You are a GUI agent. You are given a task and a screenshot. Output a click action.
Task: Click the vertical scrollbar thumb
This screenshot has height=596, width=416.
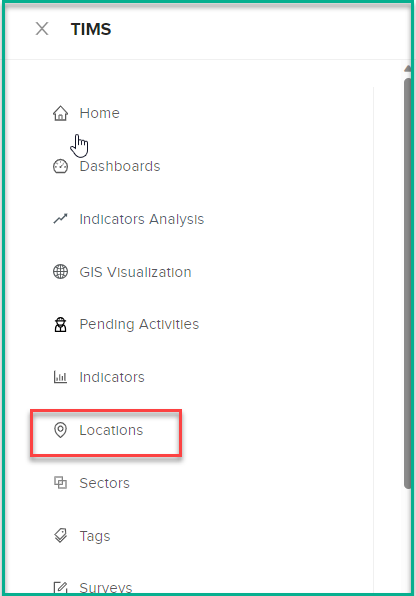(408, 283)
